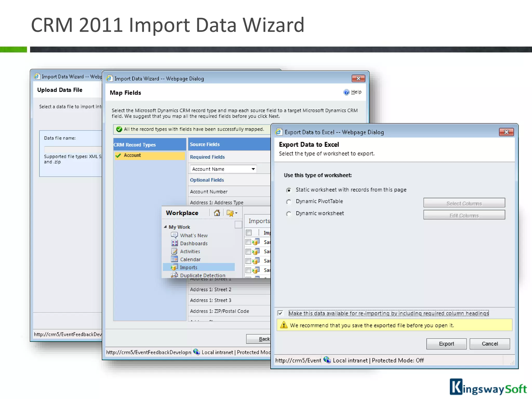Open Calendar in My Work

click(x=190, y=260)
